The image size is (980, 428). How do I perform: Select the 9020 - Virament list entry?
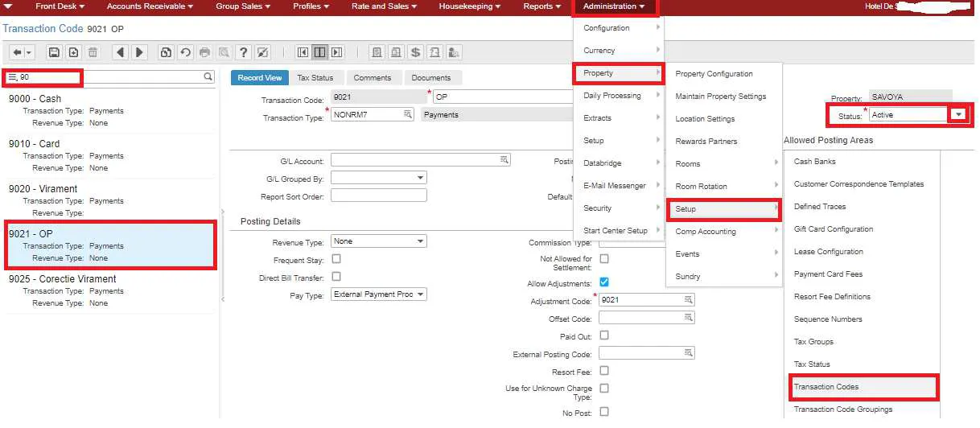pyautogui.click(x=111, y=201)
